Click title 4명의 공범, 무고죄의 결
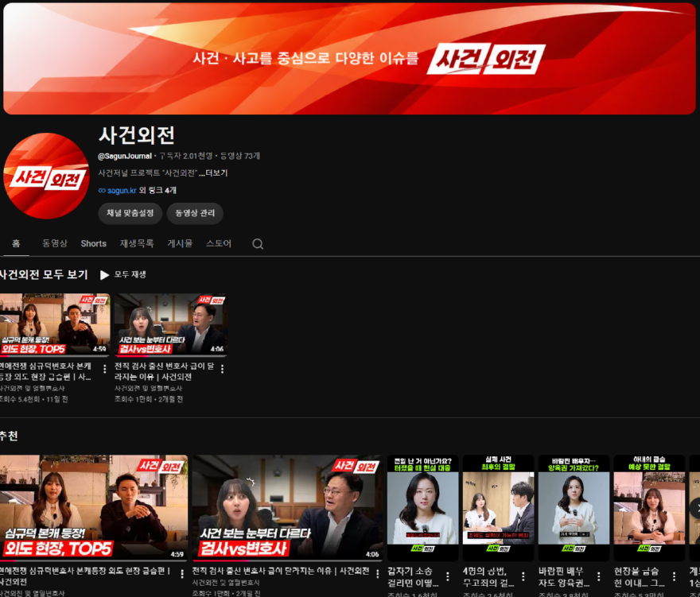700x597 pixels. (488, 577)
